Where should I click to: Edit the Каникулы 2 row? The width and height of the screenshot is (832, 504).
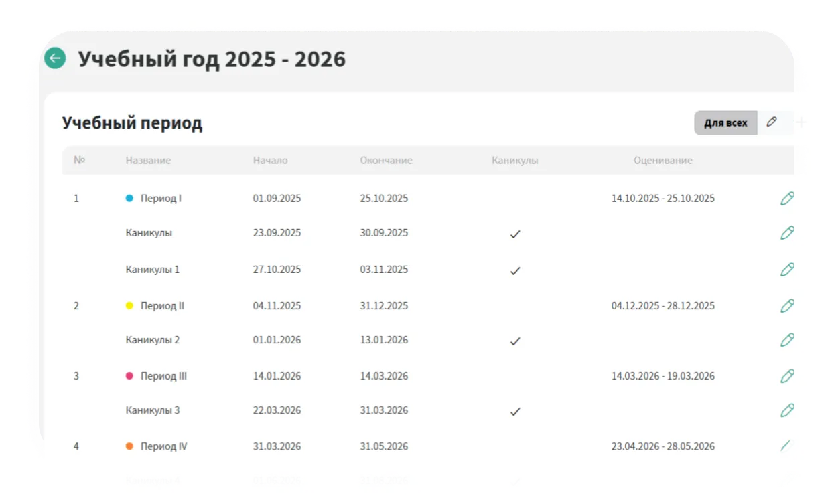pos(788,340)
